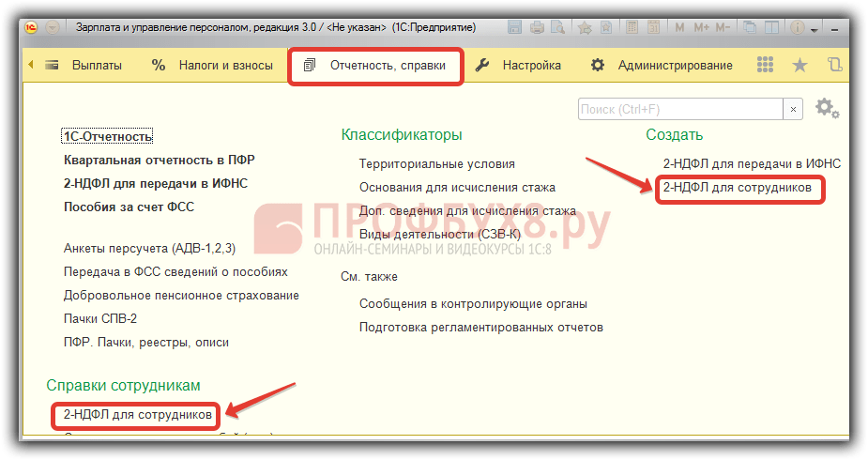Viewport: 868px width, 460px height.
Task: Click the Поиск (Ctrl+F) search field
Action: (x=679, y=110)
